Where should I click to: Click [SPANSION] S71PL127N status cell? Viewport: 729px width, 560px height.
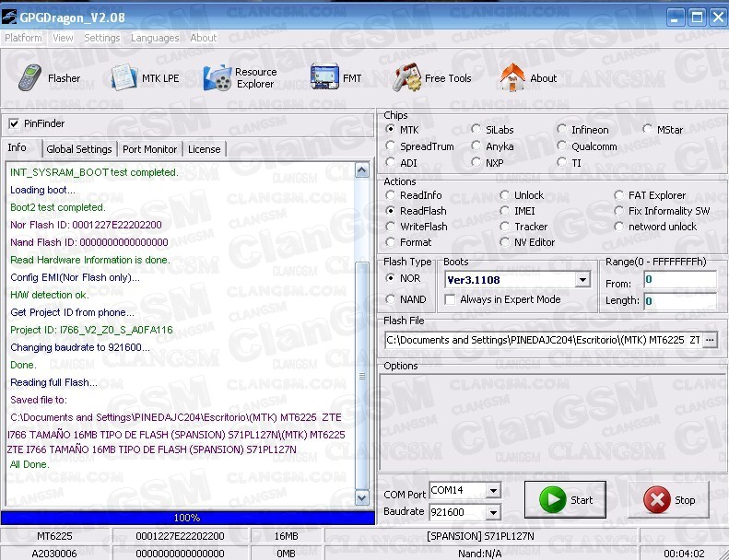(x=480, y=536)
